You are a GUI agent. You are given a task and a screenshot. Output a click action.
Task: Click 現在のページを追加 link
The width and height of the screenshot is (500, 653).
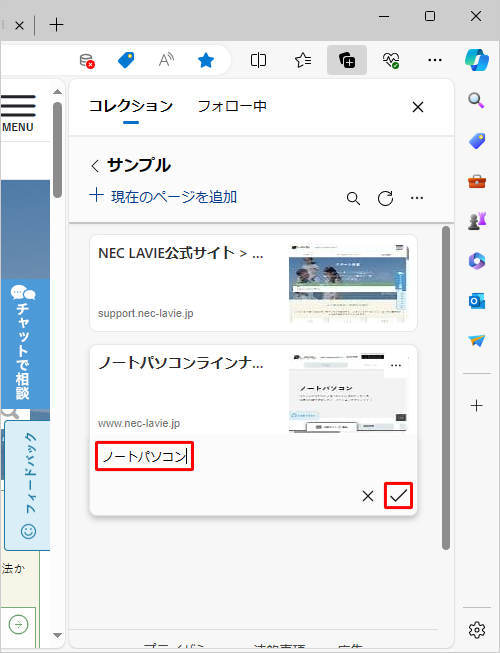(163, 196)
